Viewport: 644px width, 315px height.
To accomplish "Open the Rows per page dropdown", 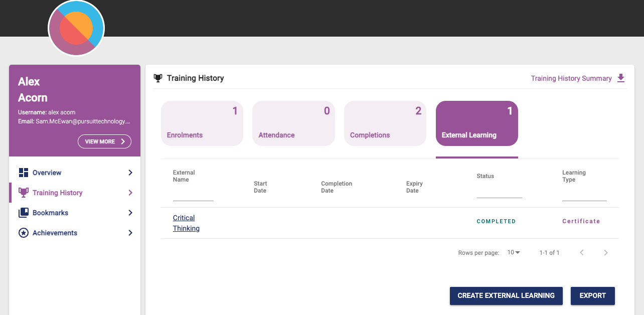I will coord(514,253).
